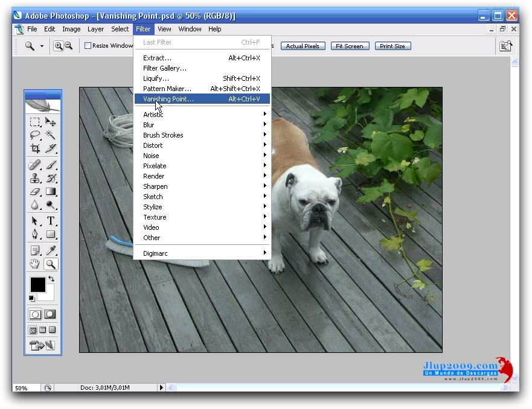Open the Zoom tool preset picker arrow
The image size is (532, 409).
point(42,46)
